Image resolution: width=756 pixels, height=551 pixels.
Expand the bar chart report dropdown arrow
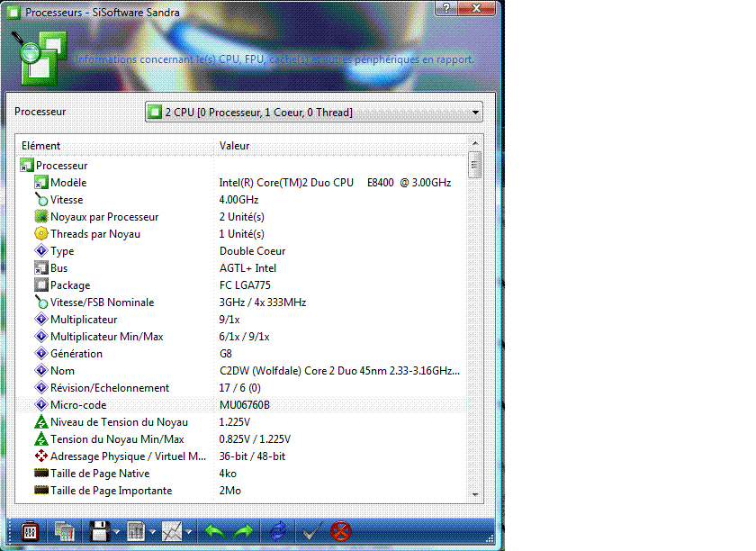tap(152, 532)
